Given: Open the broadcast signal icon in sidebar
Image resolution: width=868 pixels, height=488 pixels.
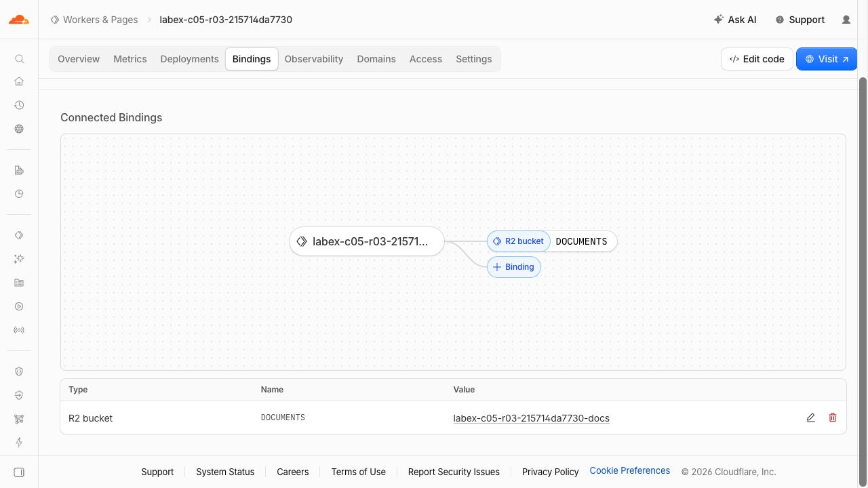Looking at the screenshot, I should point(19,330).
